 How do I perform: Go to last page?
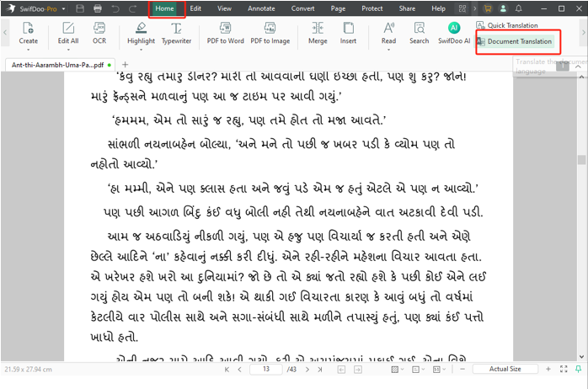click(320, 370)
